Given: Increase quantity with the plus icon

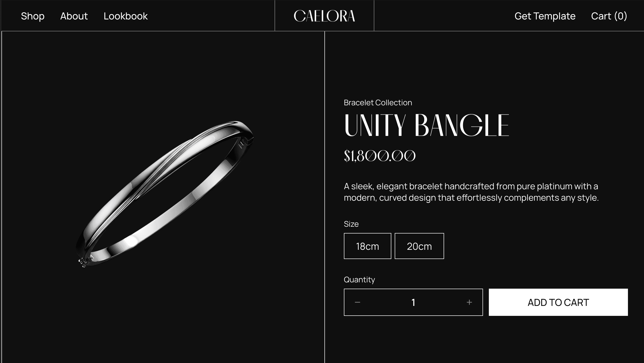Looking at the screenshot, I should click(469, 302).
